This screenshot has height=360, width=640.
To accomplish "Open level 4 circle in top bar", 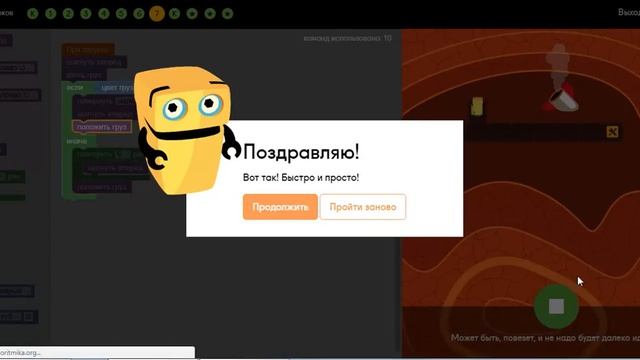I will point(104,13).
